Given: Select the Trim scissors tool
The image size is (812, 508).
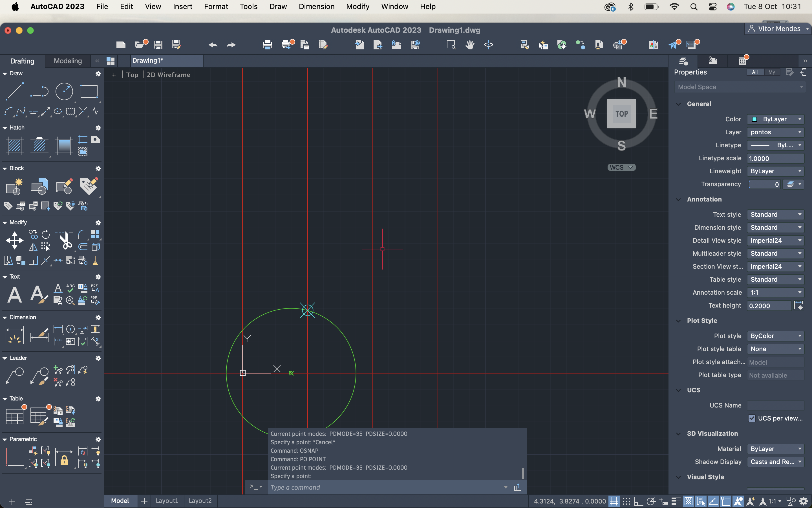Looking at the screenshot, I should click(64, 240).
